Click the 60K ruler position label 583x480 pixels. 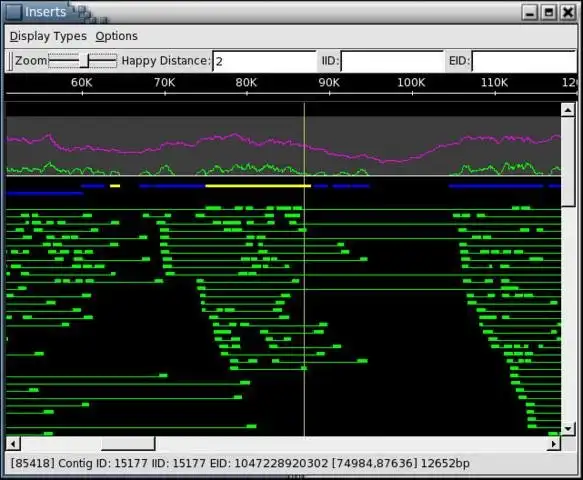(x=81, y=83)
